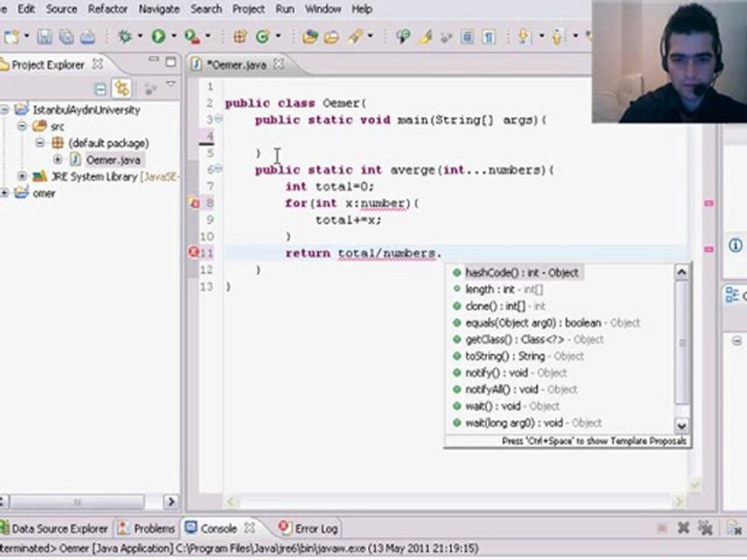Open the Search menu
Screen dimensions: 747x560
click(206, 9)
